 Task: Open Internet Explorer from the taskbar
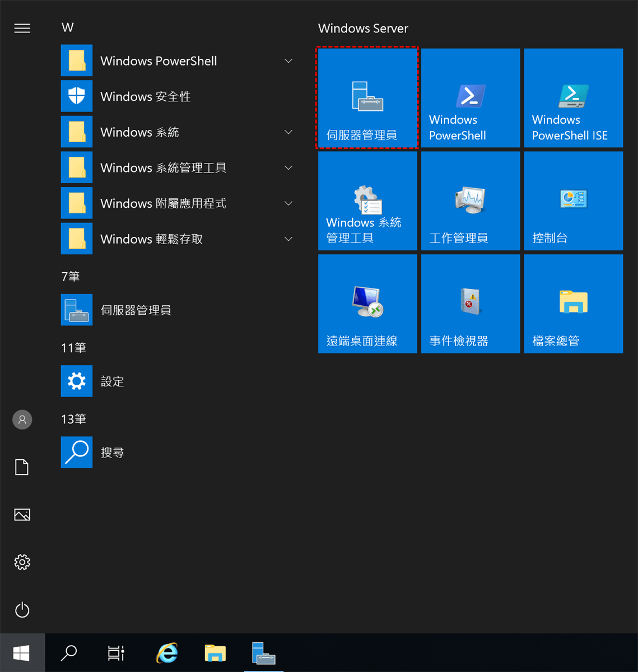pyautogui.click(x=167, y=653)
